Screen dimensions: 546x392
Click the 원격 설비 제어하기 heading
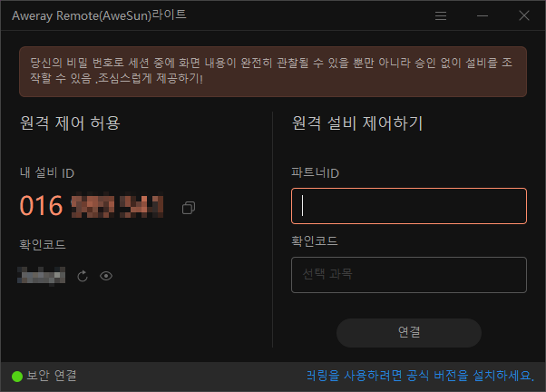[357, 123]
